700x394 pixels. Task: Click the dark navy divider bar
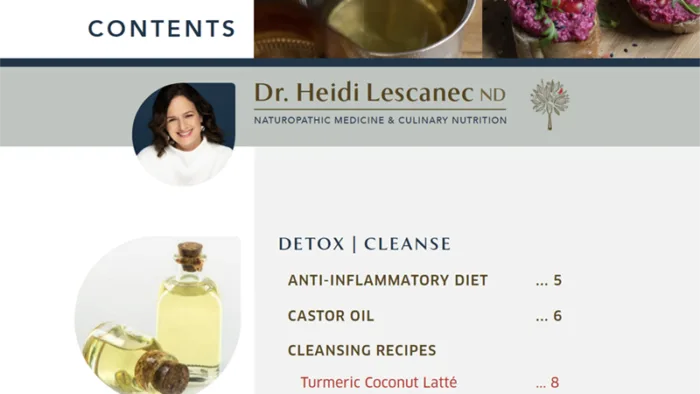point(350,62)
